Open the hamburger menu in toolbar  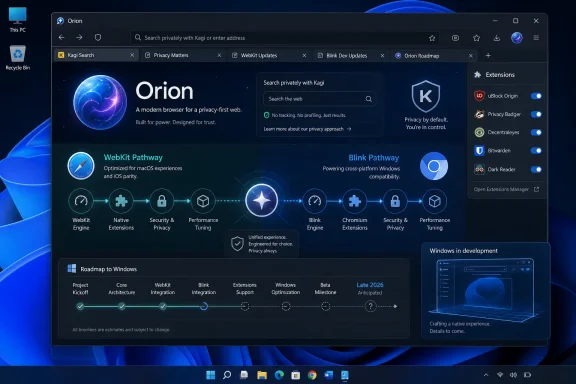coord(536,37)
